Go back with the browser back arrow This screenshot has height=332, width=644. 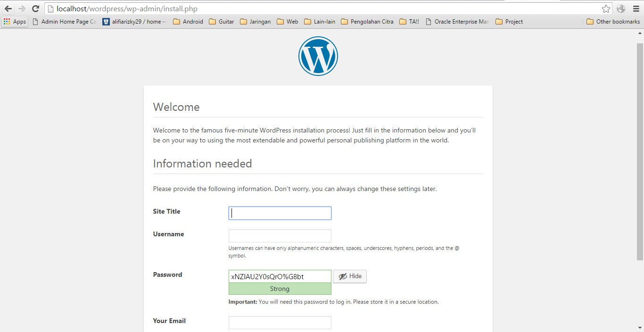point(8,8)
